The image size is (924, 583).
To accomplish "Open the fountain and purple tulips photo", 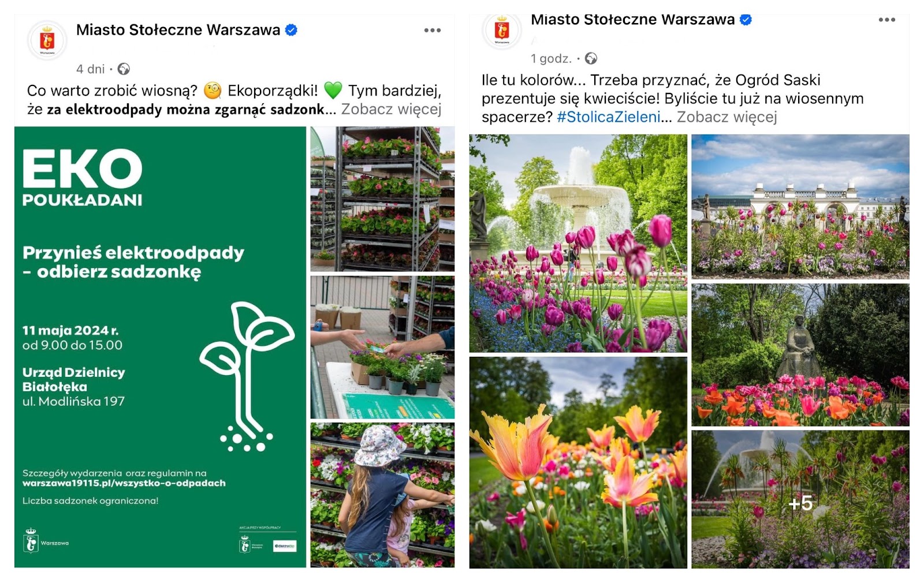I will 578,244.
